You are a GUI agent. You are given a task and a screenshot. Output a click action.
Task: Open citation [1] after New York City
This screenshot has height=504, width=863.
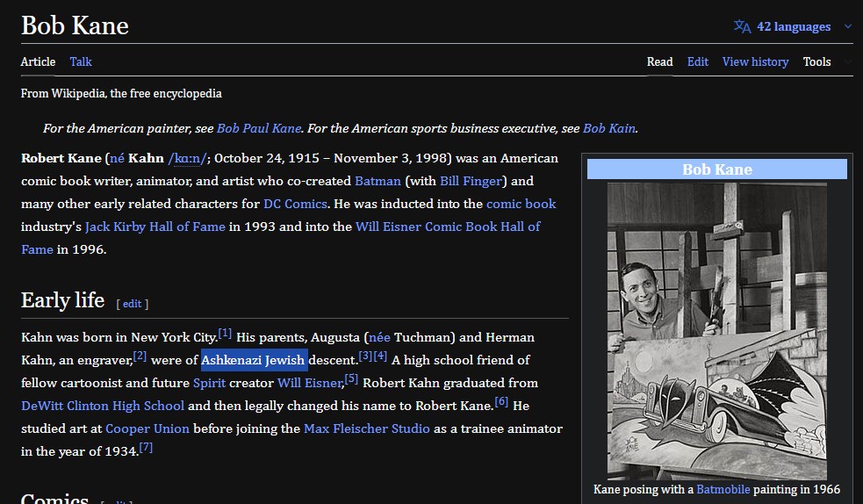tap(225, 333)
